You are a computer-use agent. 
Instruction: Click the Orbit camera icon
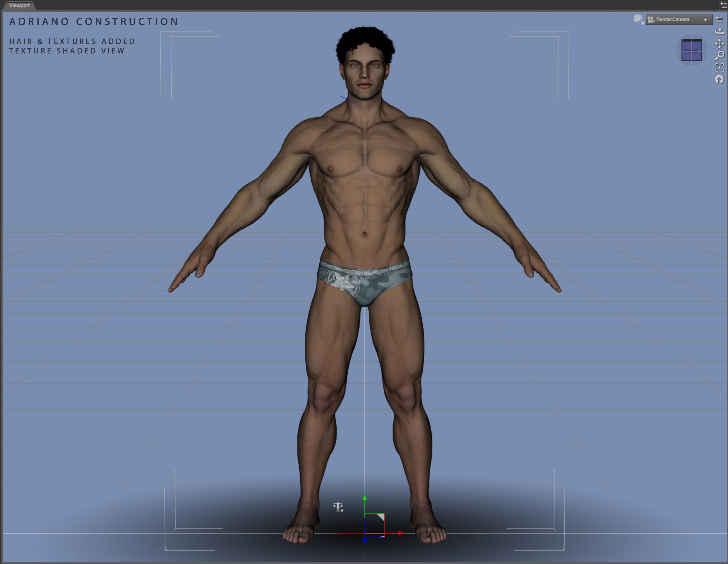[x=719, y=31]
